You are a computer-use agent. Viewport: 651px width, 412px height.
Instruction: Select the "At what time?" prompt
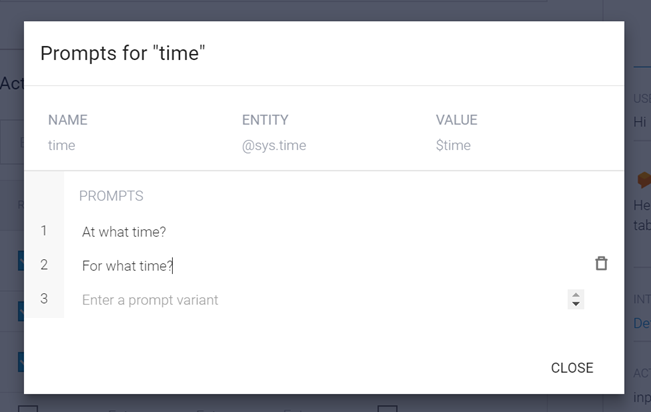click(124, 232)
